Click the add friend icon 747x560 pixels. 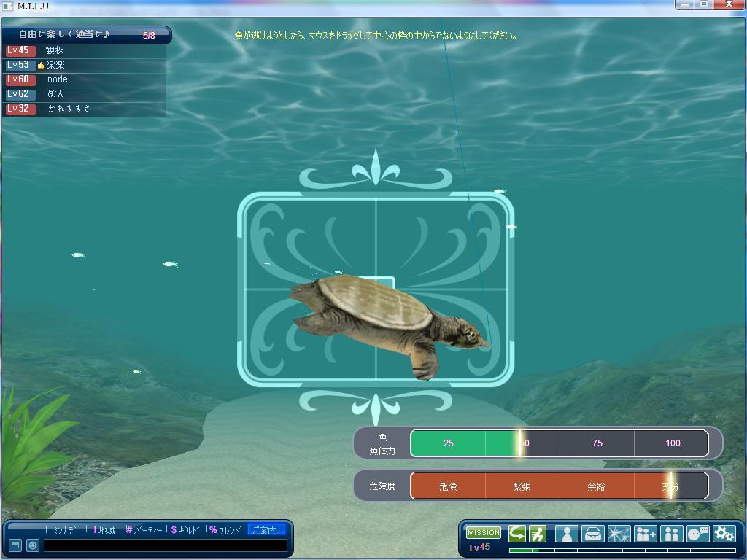coord(646,534)
